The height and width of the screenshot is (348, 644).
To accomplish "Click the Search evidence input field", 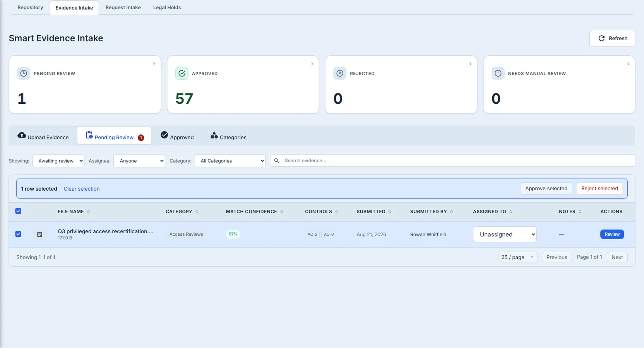I will tap(452, 160).
